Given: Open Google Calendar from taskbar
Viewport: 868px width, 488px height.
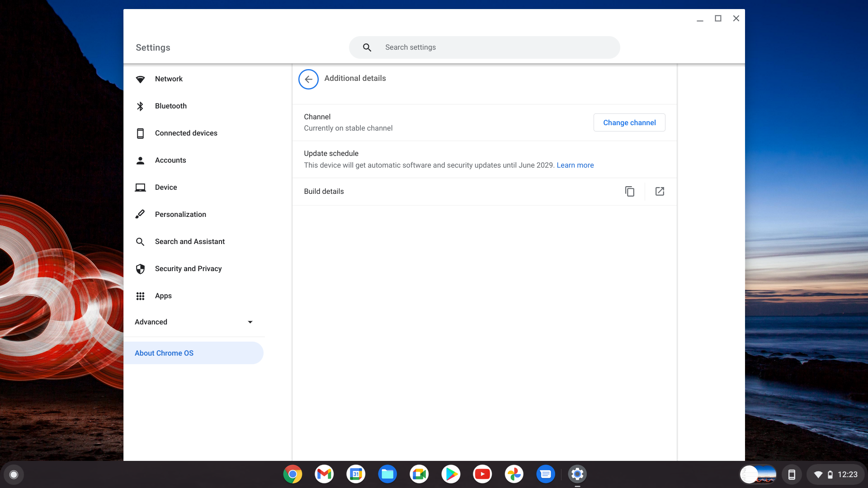Looking at the screenshot, I should (355, 474).
